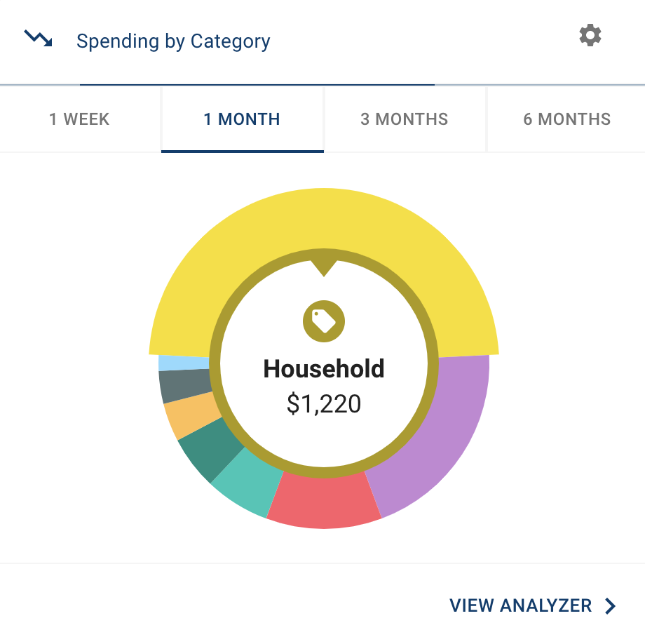The width and height of the screenshot is (645, 644).
Task: Open the VIEW ANALYZER link
Action: point(521,605)
